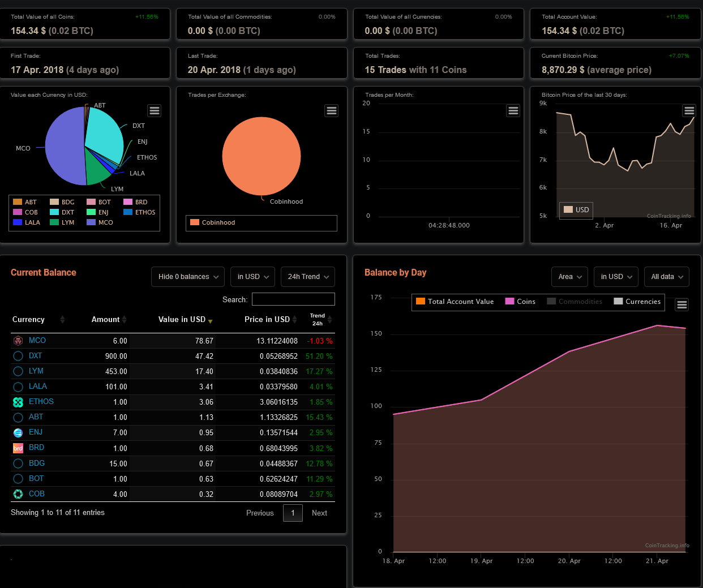Toggle the Total Account Value legend series
703x588 pixels.
455,302
